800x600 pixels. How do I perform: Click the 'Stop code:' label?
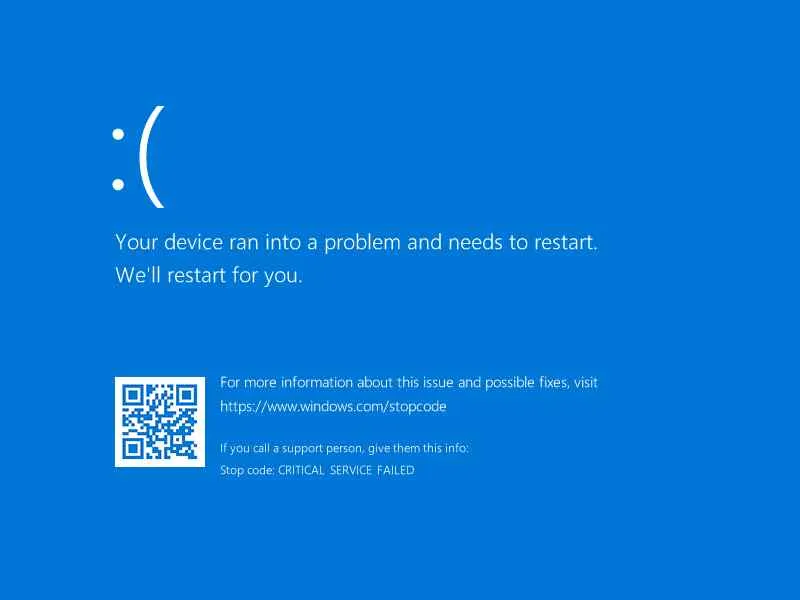pos(247,470)
